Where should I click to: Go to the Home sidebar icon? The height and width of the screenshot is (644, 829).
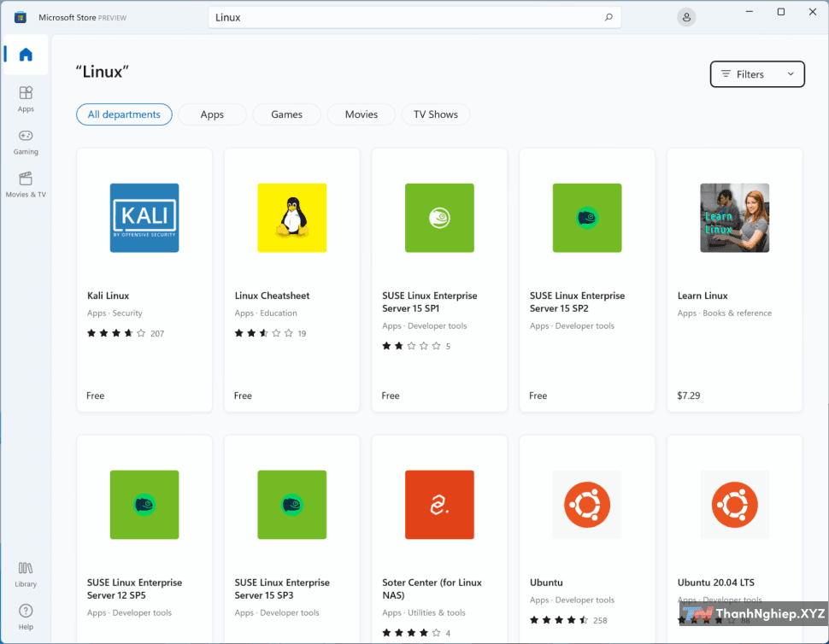tap(26, 55)
